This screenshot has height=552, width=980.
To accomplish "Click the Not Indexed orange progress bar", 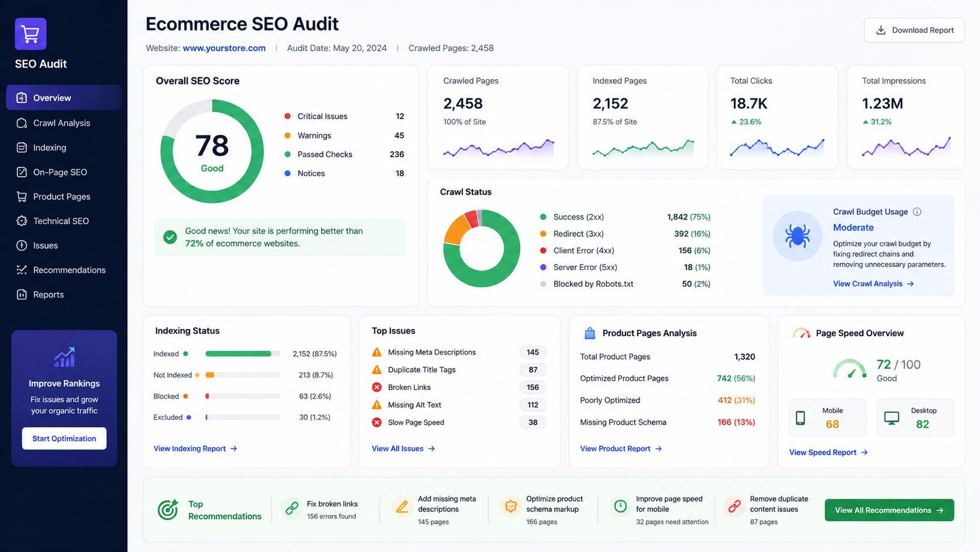I will pyautogui.click(x=210, y=375).
